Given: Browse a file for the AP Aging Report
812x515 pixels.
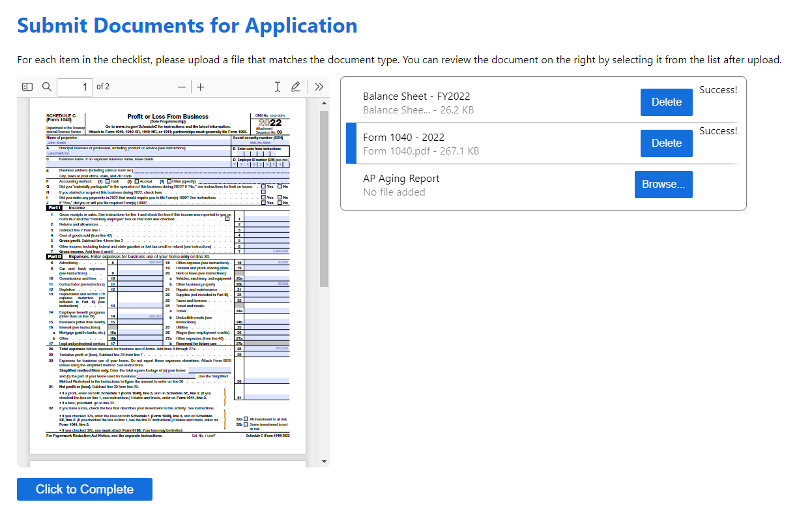Looking at the screenshot, I should click(x=663, y=184).
